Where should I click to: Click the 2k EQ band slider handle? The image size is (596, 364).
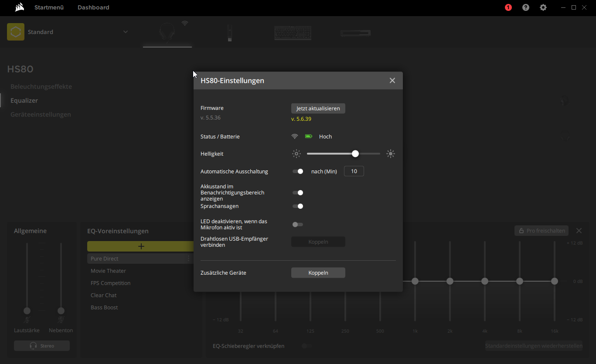pos(450,281)
